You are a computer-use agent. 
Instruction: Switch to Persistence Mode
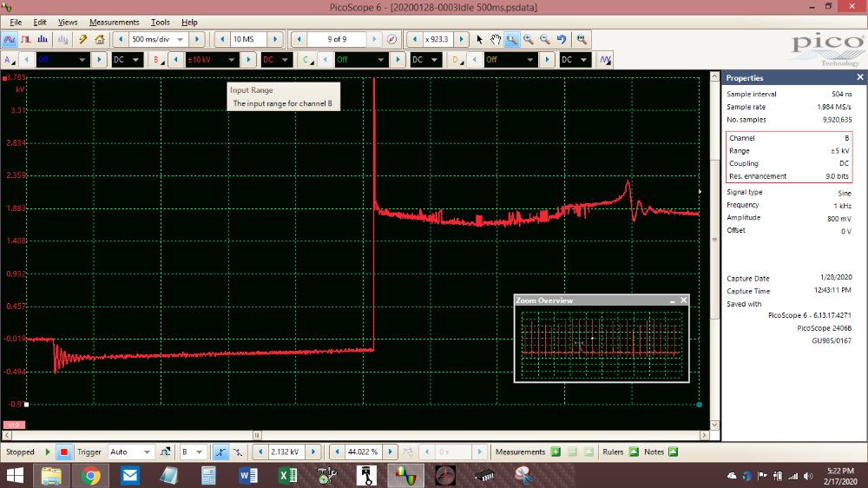(26, 39)
